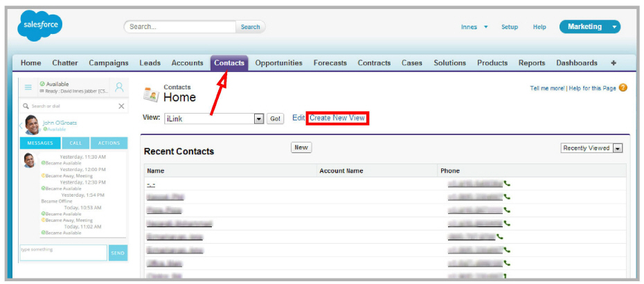644x284 pixels.
Task: Click the SEND button in the chat
Action: tap(118, 253)
